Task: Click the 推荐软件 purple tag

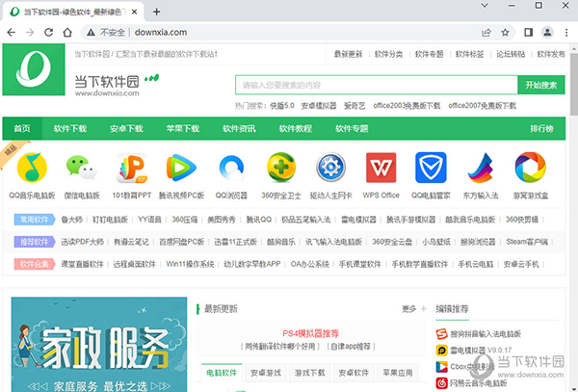Action: point(35,242)
